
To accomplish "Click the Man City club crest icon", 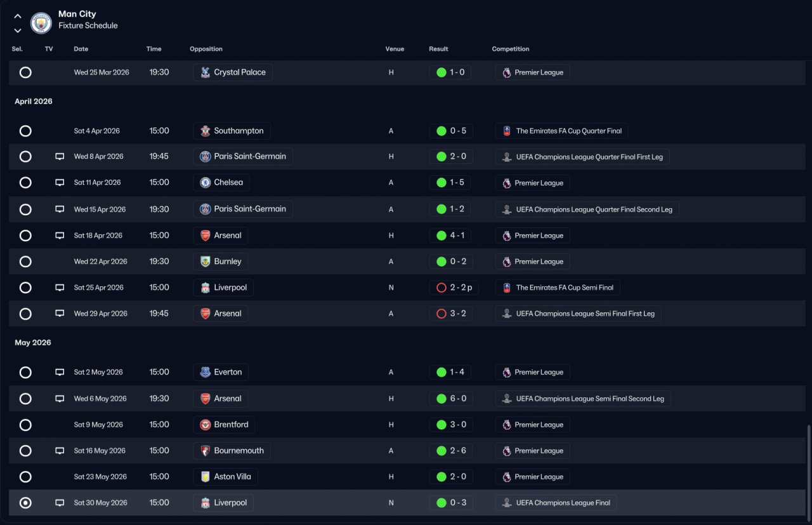I will tap(41, 23).
